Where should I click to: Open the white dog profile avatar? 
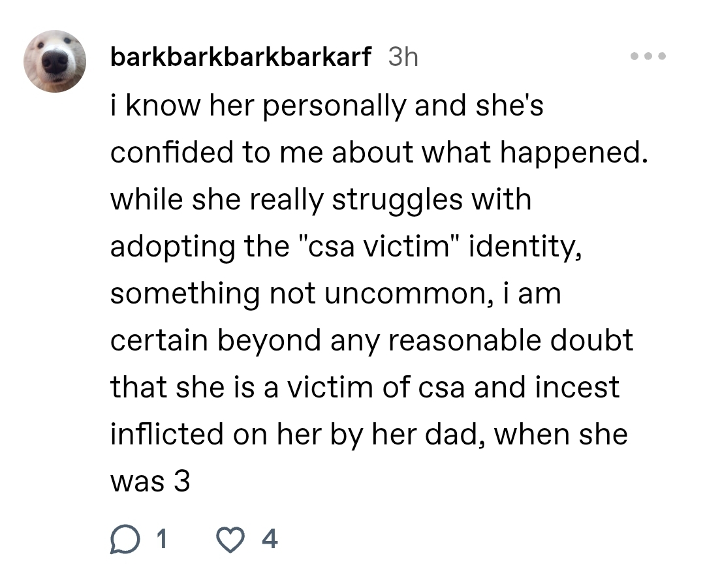click(55, 61)
